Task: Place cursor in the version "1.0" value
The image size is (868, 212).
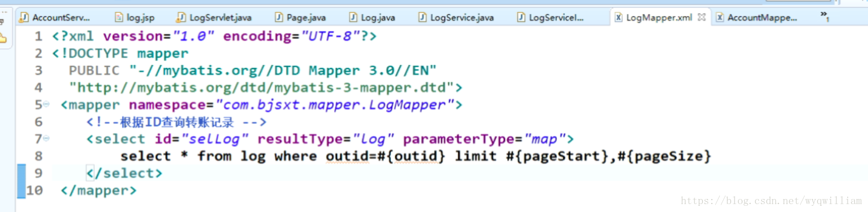Action: pos(193,37)
